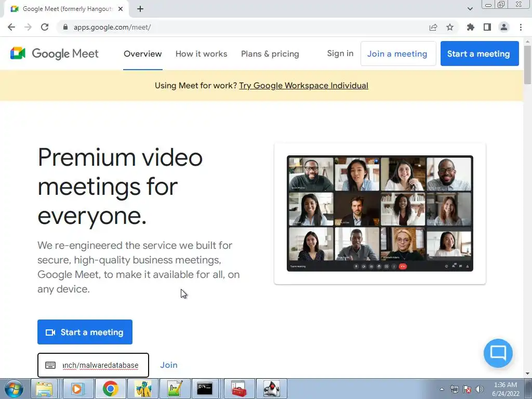Click the Action Center flag tray icon

467,389
